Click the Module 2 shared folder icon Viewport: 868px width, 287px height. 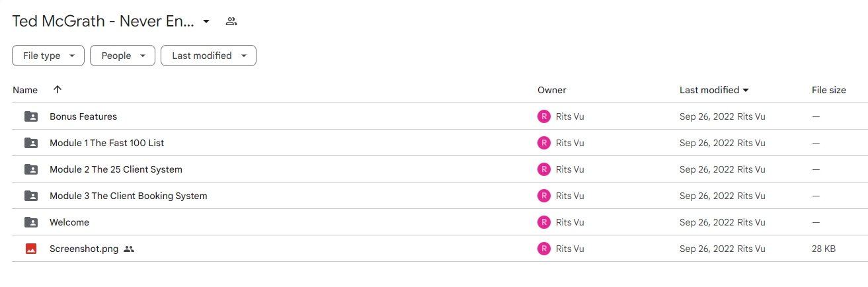pyautogui.click(x=31, y=169)
